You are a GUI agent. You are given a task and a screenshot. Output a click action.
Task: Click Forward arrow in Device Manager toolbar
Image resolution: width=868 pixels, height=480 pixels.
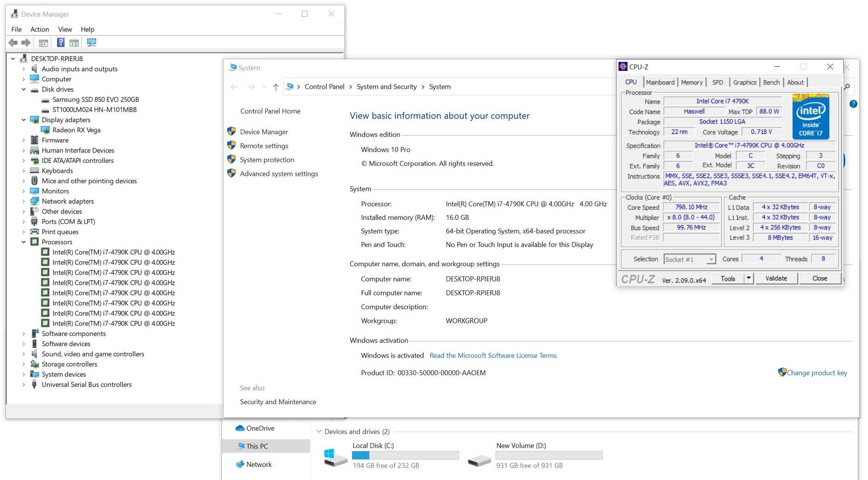click(x=26, y=43)
